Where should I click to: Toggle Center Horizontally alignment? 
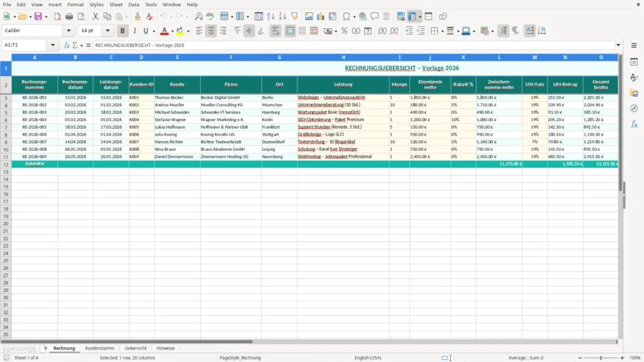click(211, 31)
